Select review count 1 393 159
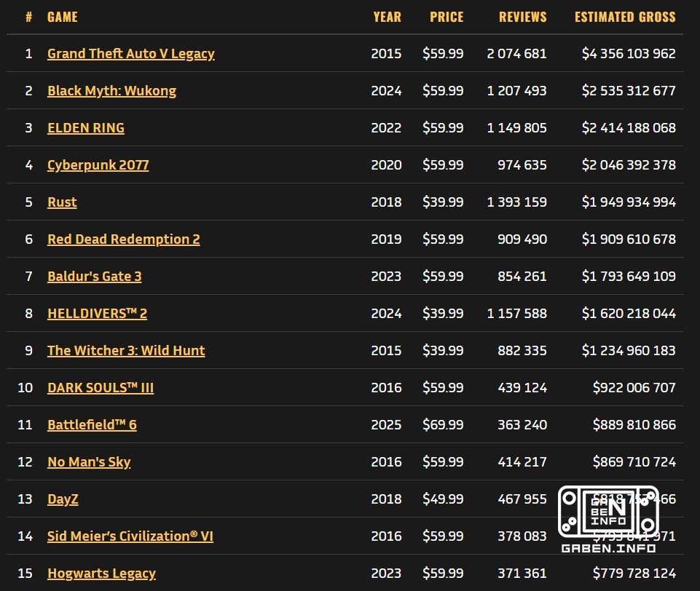700x591 pixels. (516, 202)
